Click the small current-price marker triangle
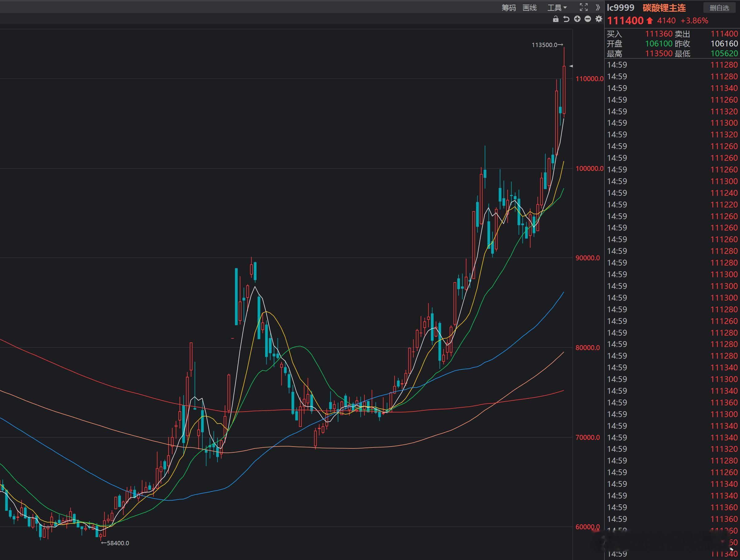This screenshot has height=560, width=740. point(571,66)
